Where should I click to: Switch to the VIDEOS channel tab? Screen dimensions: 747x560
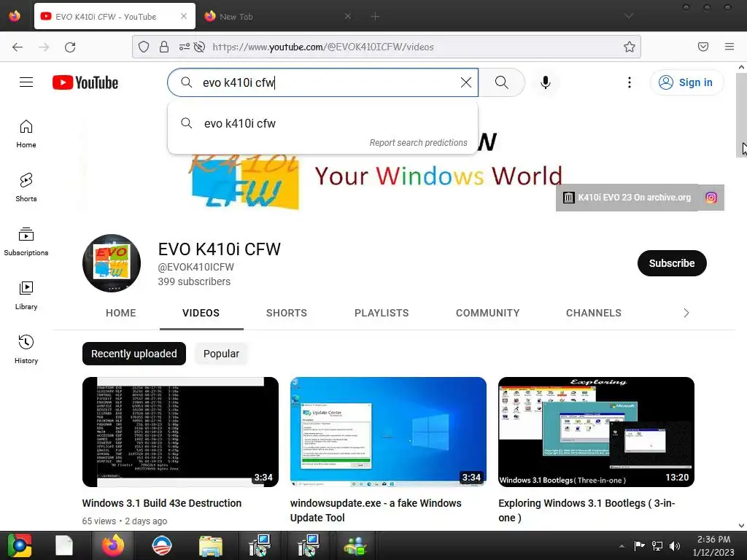201,313
